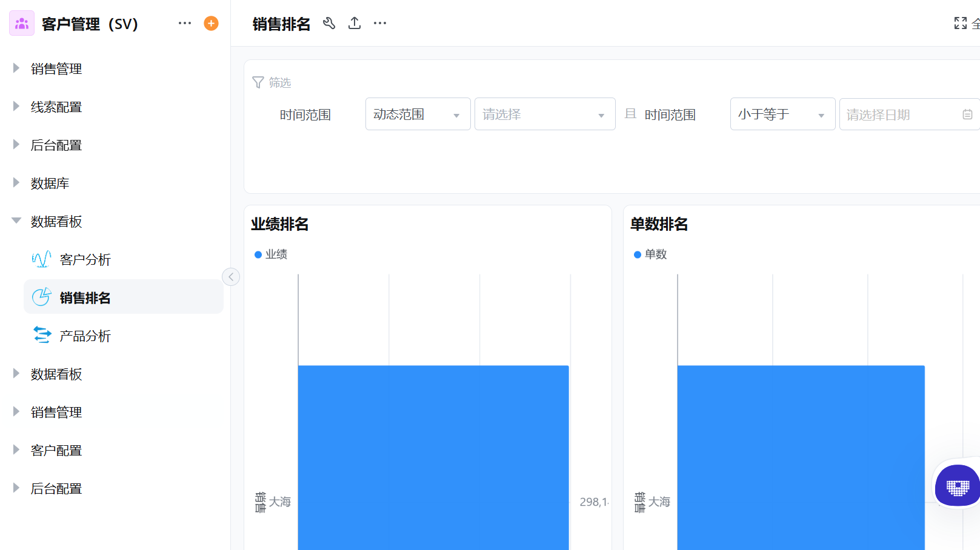980x550 pixels.
Task: Click the 客户管理 workspace avatar icon
Action: click(x=22, y=22)
